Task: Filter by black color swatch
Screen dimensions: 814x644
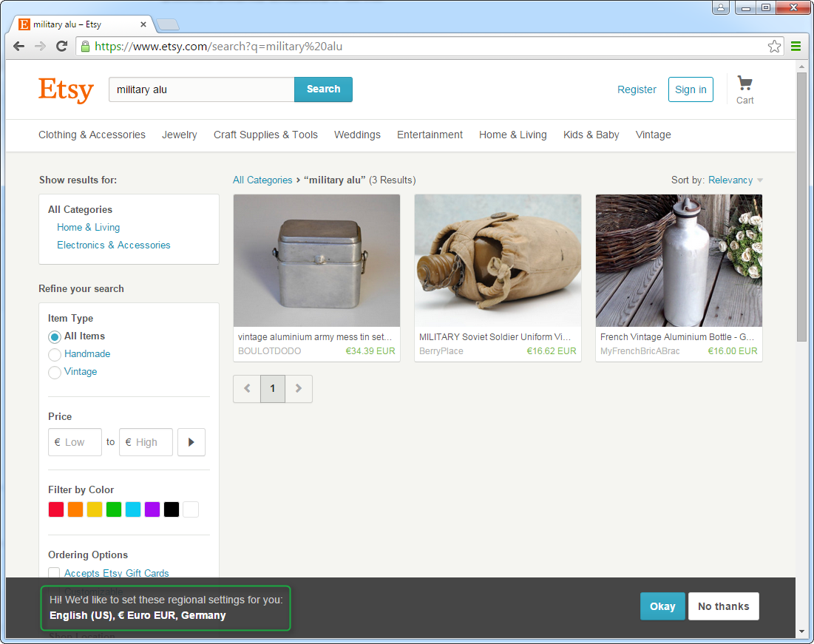Action: (x=172, y=509)
